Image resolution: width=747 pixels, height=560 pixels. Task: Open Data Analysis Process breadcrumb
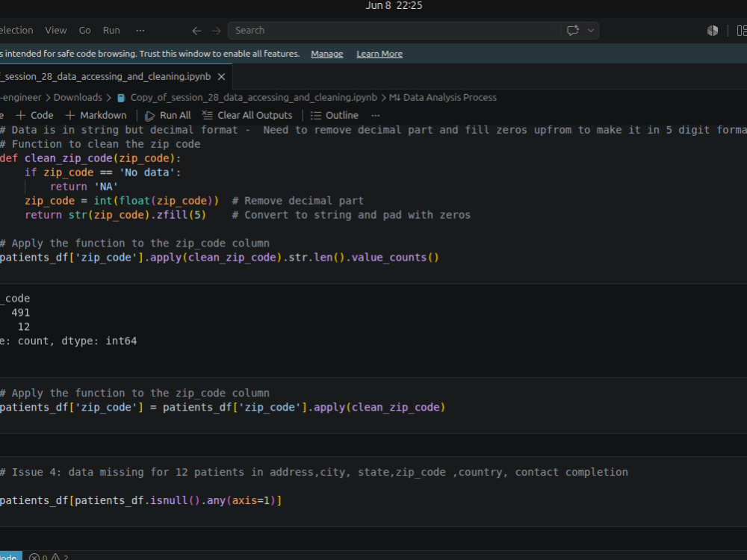442,98
